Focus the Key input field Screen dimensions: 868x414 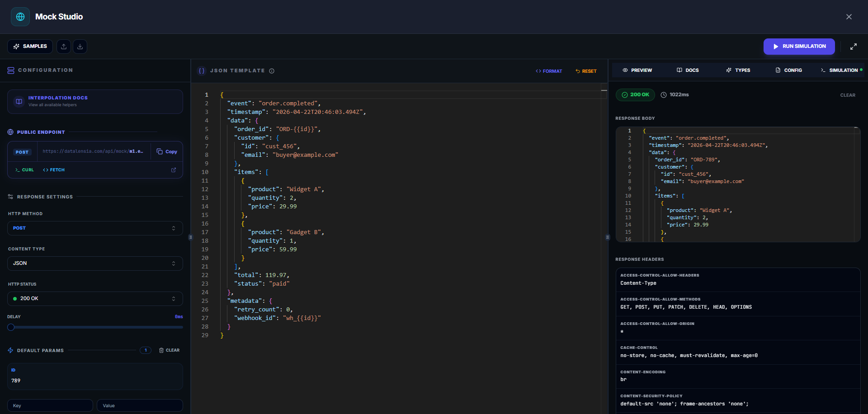click(x=50, y=405)
